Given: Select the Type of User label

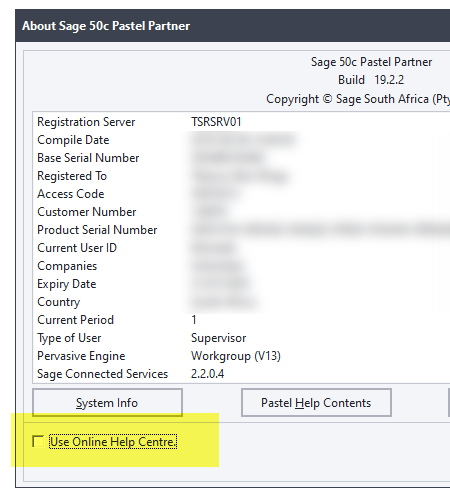Looking at the screenshot, I should click(x=69, y=338).
